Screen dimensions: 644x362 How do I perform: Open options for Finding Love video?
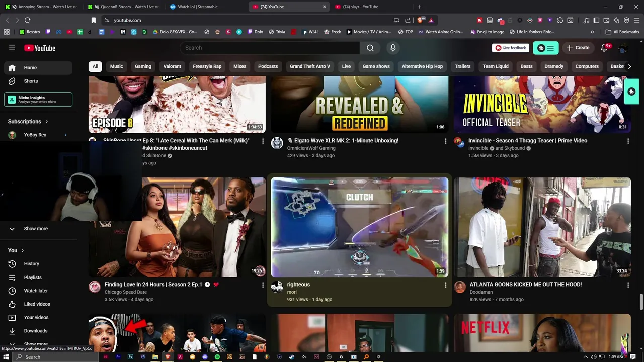263,285
